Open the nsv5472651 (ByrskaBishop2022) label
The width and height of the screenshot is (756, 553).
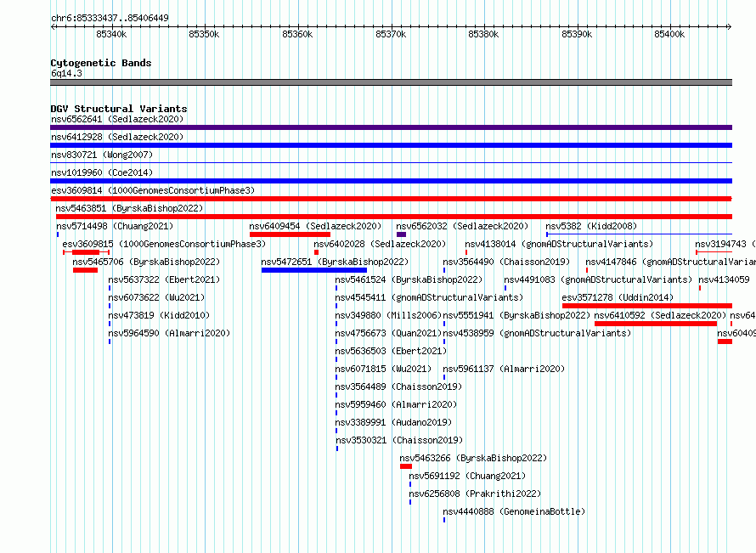coord(335,262)
